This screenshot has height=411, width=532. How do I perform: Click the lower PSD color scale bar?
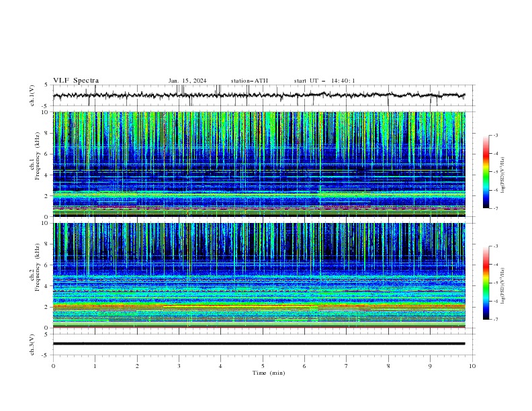486,283
